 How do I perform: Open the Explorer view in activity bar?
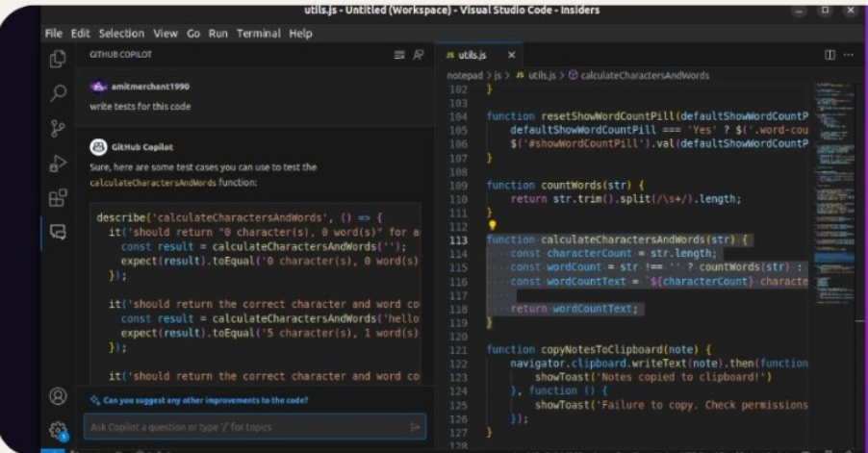(x=58, y=59)
